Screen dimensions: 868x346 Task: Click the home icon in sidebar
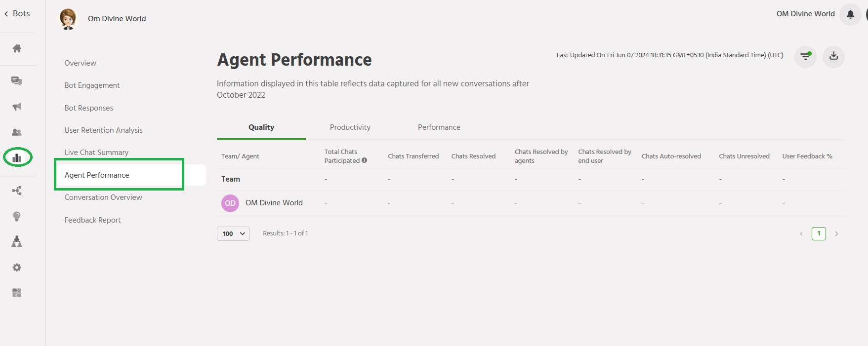coord(17,48)
